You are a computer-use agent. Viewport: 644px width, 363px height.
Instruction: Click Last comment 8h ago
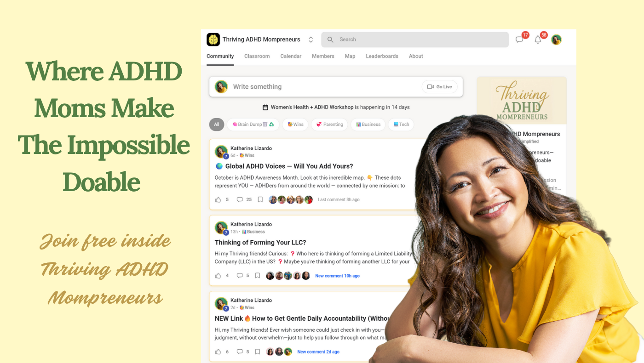pyautogui.click(x=339, y=200)
